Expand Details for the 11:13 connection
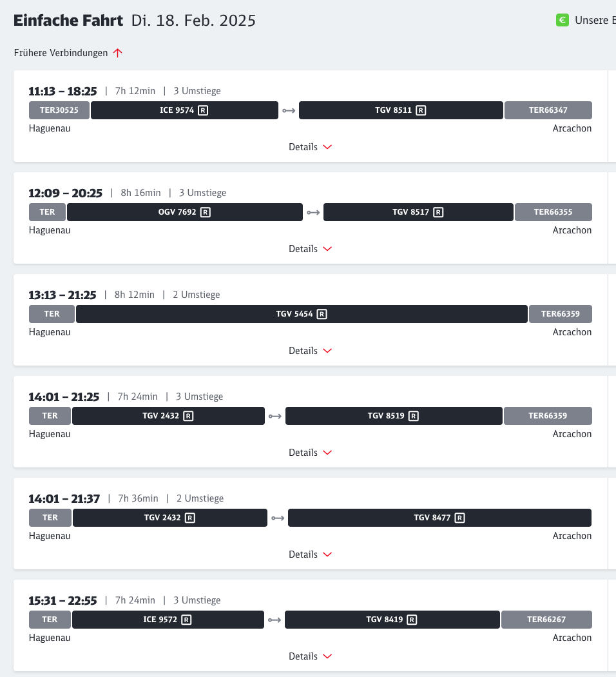Screen dimensions: 616x677 (311, 147)
